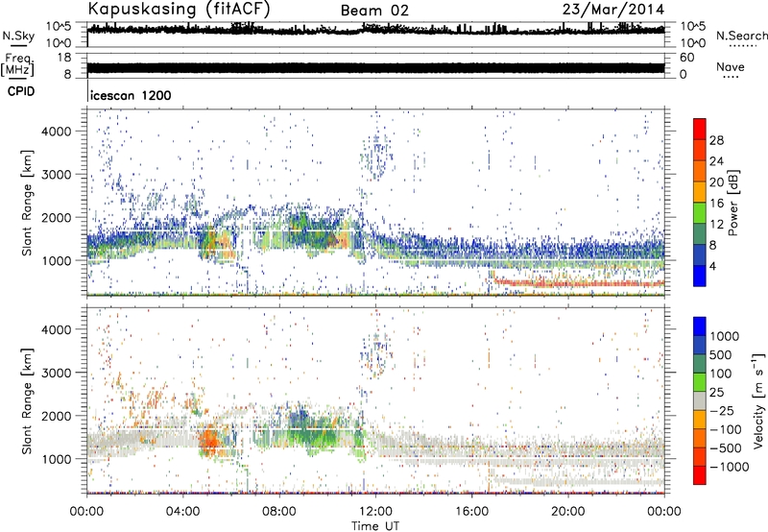Click the 'Time UT' axis title
Viewport: 768px width, 532px height.
point(375,526)
